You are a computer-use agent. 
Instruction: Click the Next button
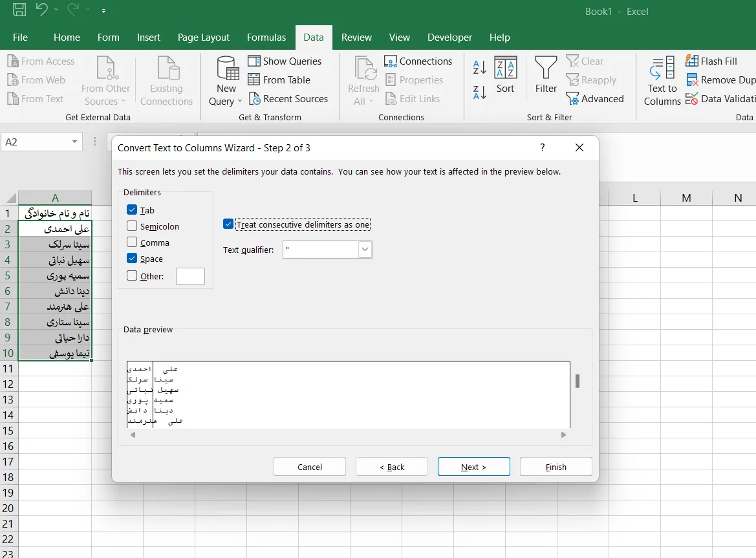474,467
